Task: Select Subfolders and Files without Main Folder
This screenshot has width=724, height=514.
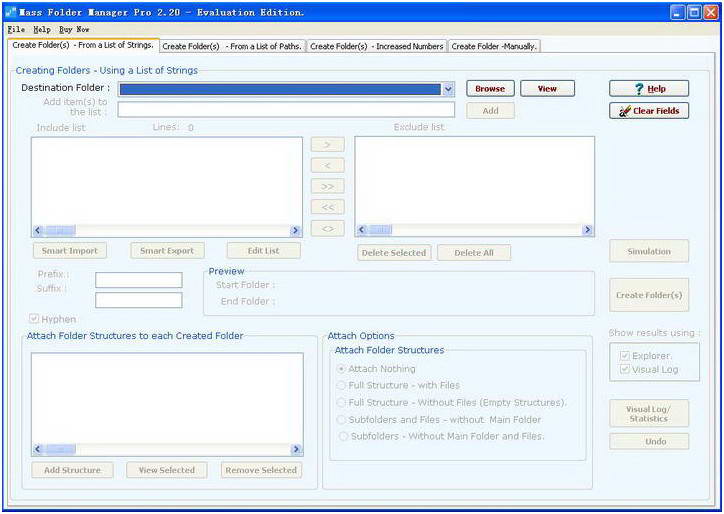Action: pos(342,420)
